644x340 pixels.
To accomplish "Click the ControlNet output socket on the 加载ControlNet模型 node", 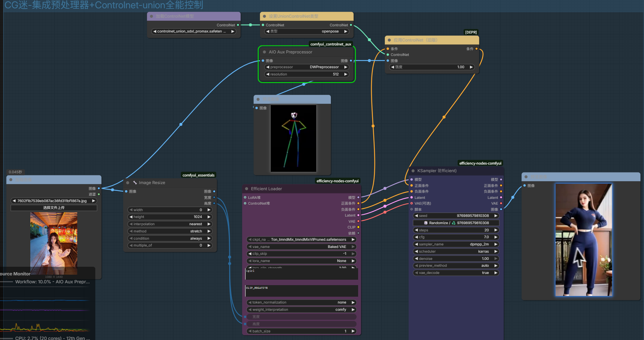I will pos(238,25).
